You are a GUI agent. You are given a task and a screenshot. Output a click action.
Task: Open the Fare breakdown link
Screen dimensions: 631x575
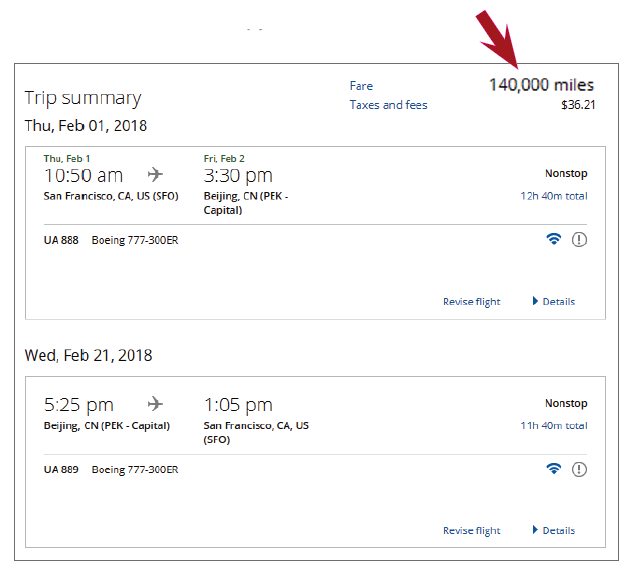(361, 86)
